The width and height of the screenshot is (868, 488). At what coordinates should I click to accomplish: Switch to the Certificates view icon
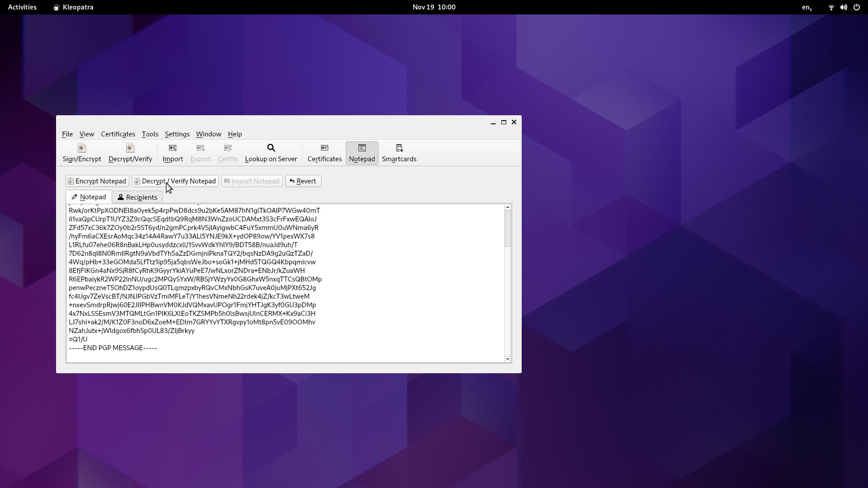(x=324, y=153)
